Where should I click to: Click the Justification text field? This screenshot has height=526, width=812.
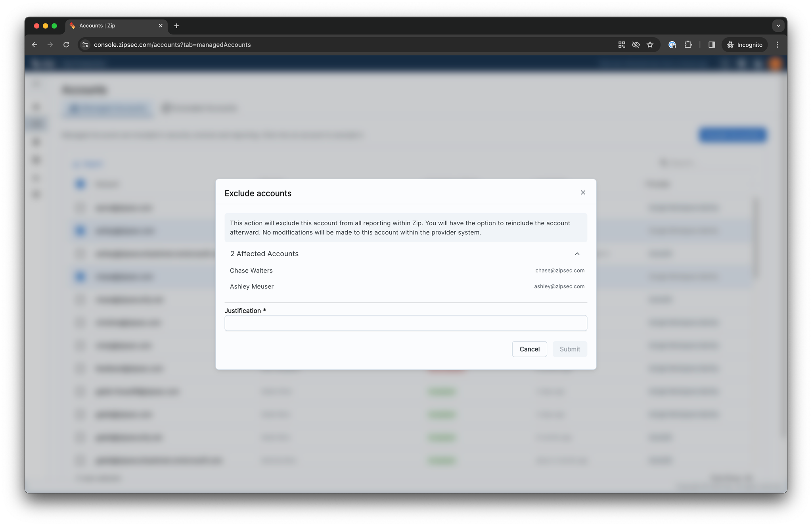405,323
